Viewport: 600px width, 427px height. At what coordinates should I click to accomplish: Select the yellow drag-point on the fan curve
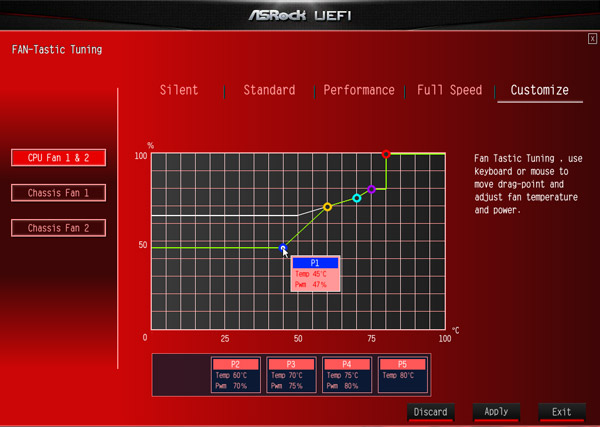[x=327, y=207]
